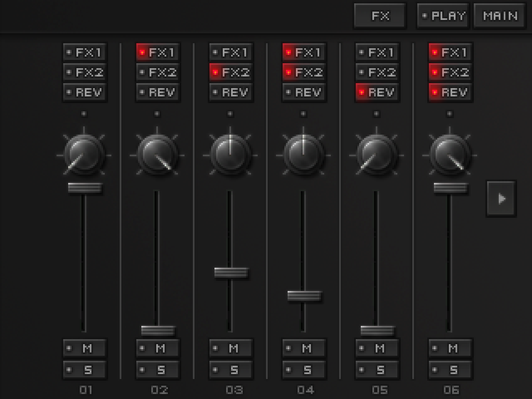Switch to the MAIN view

click(x=500, y=16)
